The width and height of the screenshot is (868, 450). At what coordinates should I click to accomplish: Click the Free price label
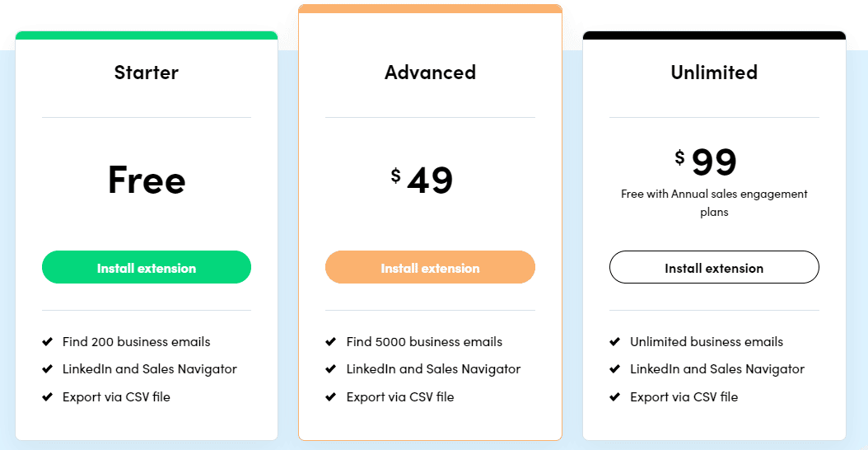click(x=147, y=180)
